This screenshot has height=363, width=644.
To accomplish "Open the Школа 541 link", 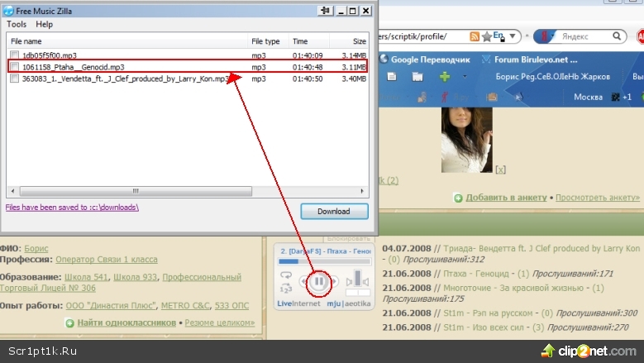I will click(86, 277).
